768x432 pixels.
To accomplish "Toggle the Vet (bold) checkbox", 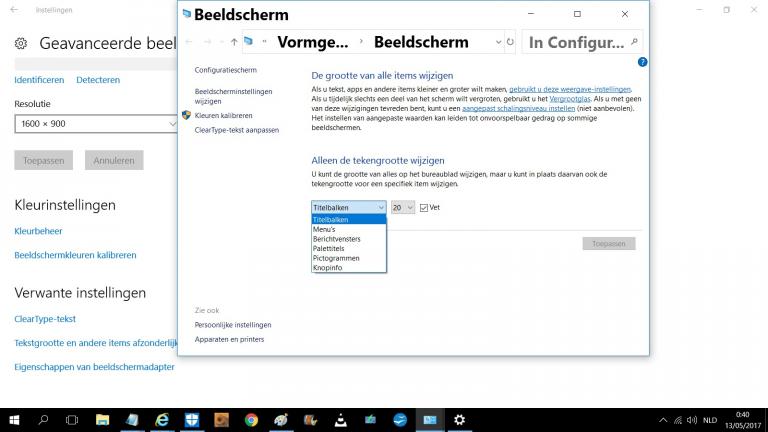I will pos(425,207).
